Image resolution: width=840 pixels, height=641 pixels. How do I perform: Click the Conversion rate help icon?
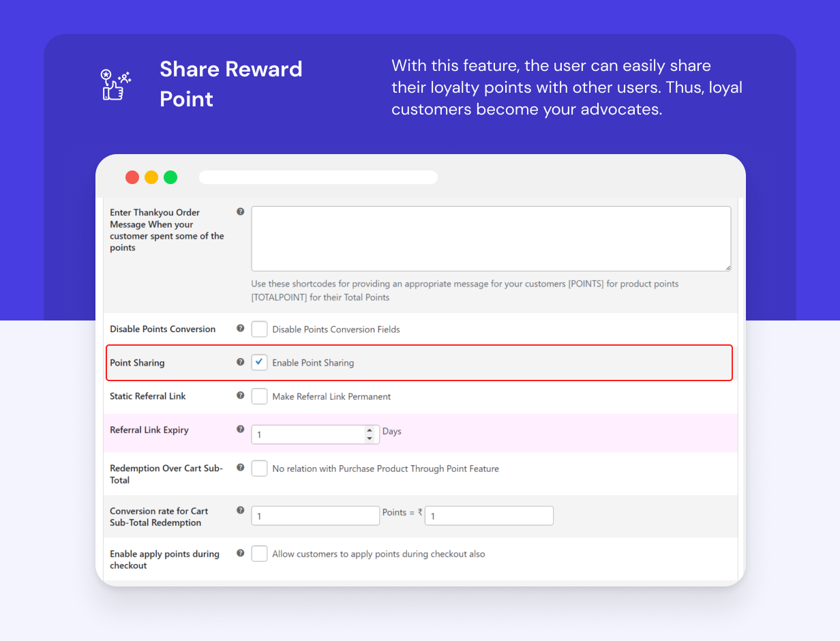point(240,510)
